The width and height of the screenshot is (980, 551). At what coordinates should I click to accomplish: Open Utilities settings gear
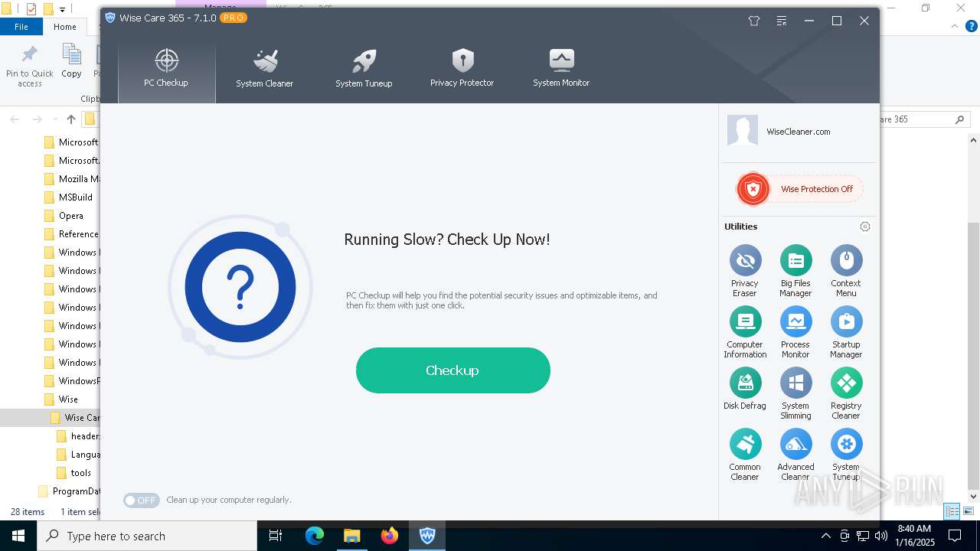(865, 227)
